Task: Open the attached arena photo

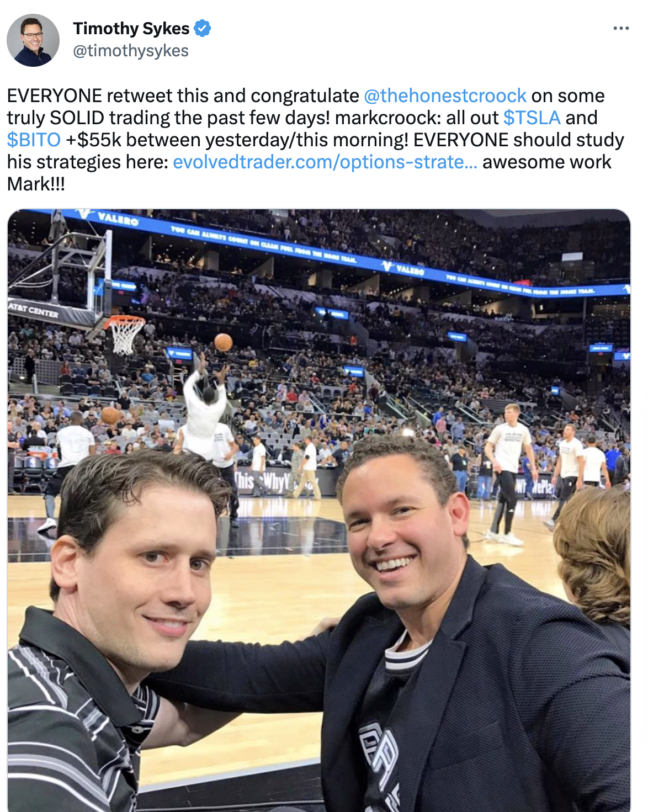Action: tap(319, 510)
